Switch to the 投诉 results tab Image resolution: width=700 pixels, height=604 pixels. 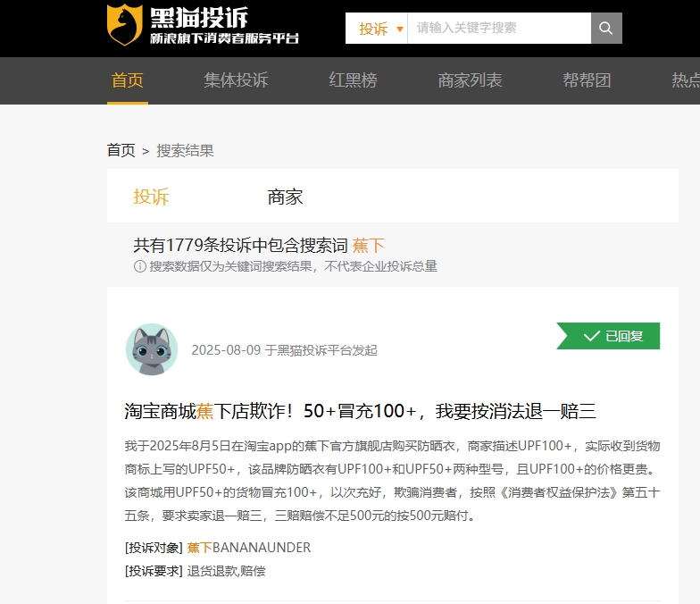click(151, 197)
